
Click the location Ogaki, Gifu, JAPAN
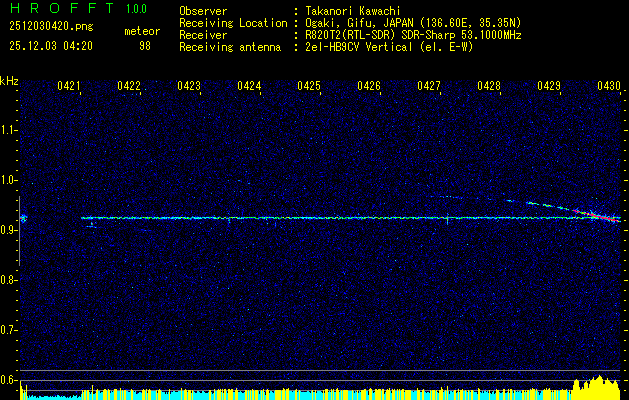pos(359,23)
